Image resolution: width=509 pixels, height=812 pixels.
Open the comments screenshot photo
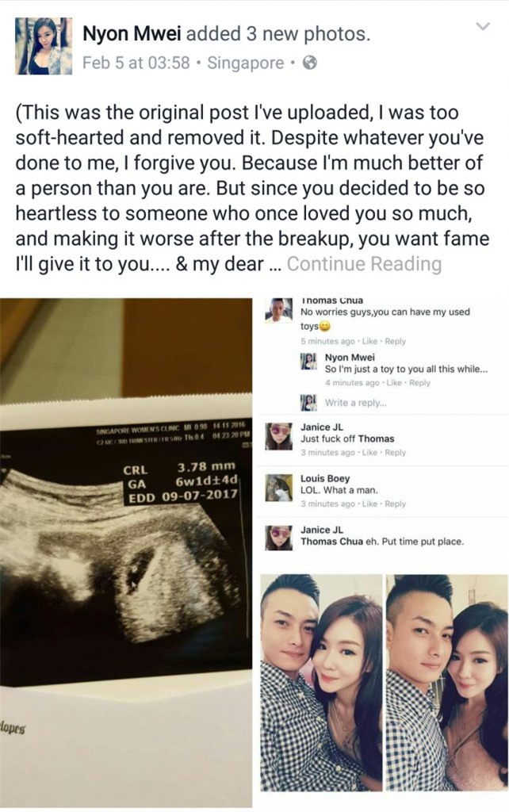click(383, 432)
